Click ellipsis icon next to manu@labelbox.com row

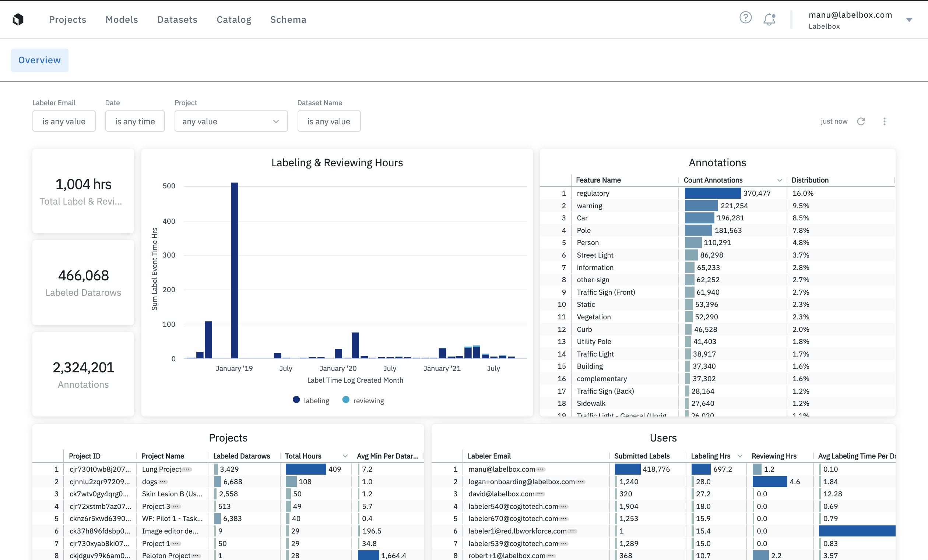541,469
